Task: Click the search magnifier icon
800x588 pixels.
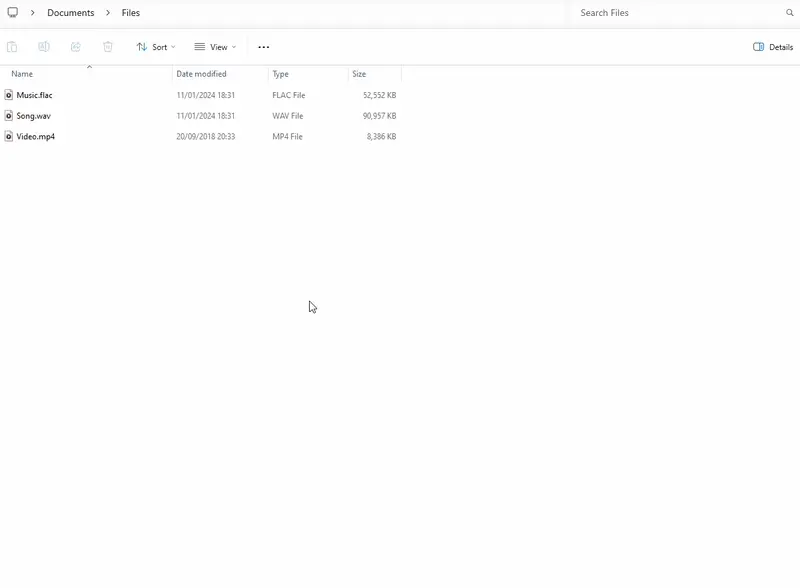Action: click(x=789, y=13)
